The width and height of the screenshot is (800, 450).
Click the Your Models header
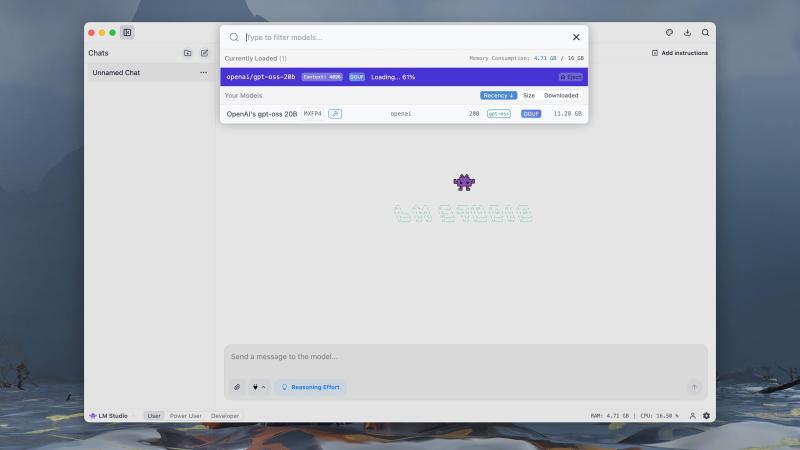[243, 95]
